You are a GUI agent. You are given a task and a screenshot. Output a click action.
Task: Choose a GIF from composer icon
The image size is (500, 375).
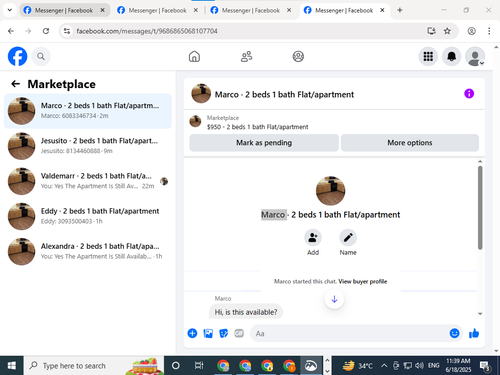tap(239, 333)
